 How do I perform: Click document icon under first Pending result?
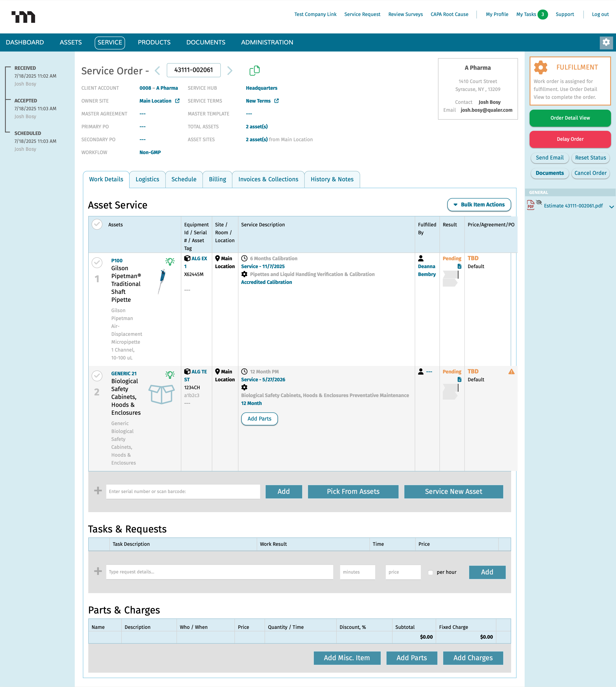[x=459, y=266]
